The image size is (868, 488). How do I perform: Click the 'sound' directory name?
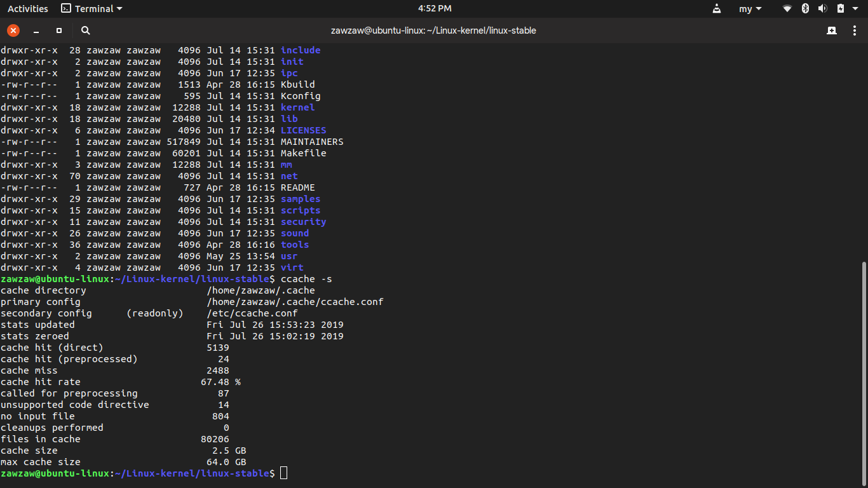[x=295, y=233]
